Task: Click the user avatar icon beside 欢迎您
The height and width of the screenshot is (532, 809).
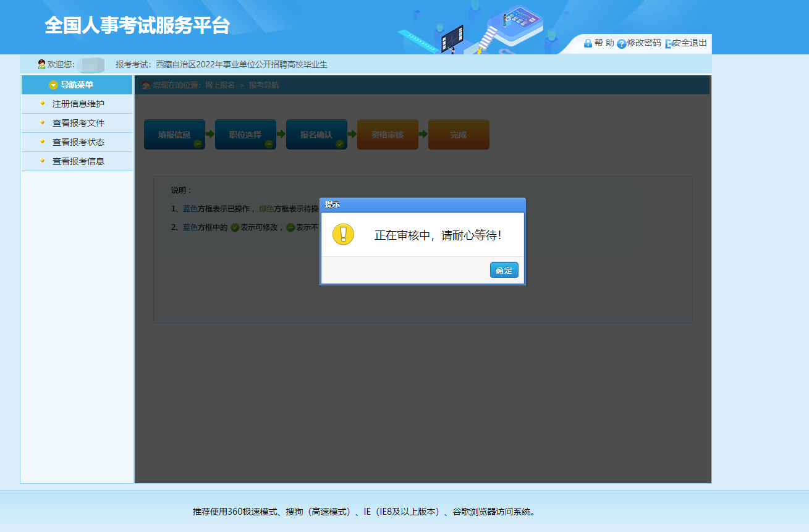Action: [x=41, y=64]
